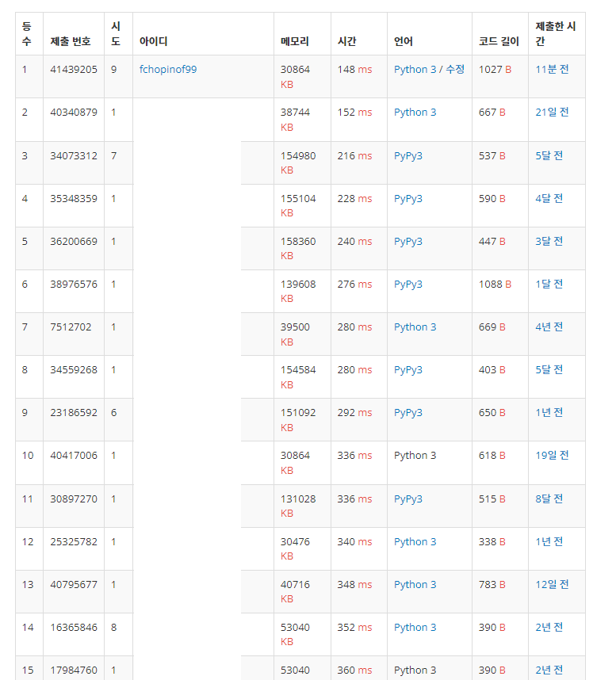
Task: Click the 3달 전 timestamp
Action: [549, 242]
